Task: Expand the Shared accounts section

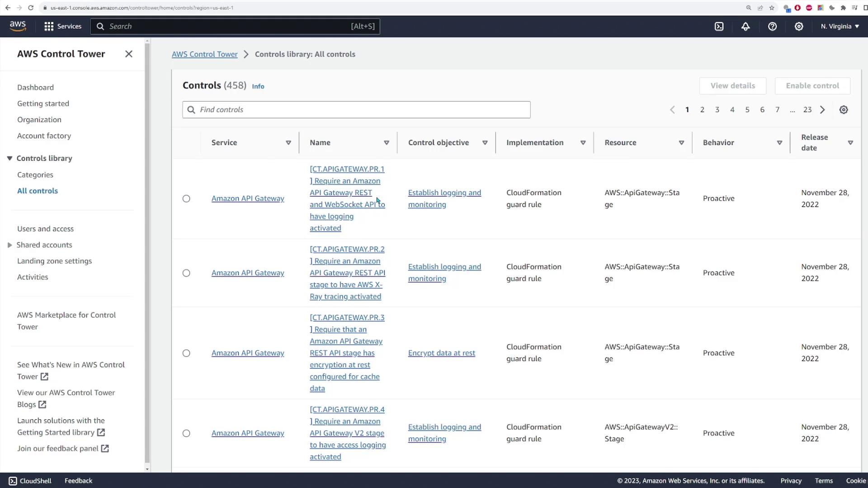Action: point(9,245)
